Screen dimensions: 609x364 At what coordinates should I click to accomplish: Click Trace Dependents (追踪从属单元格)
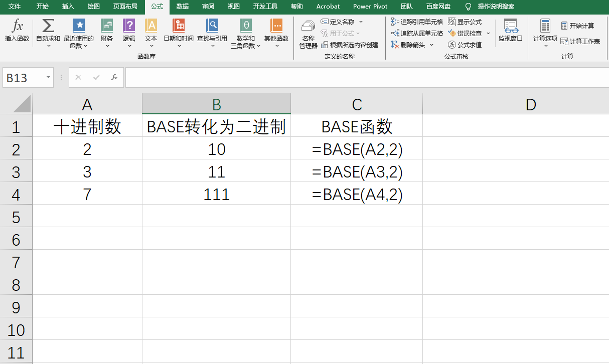[x=417, y=33]
